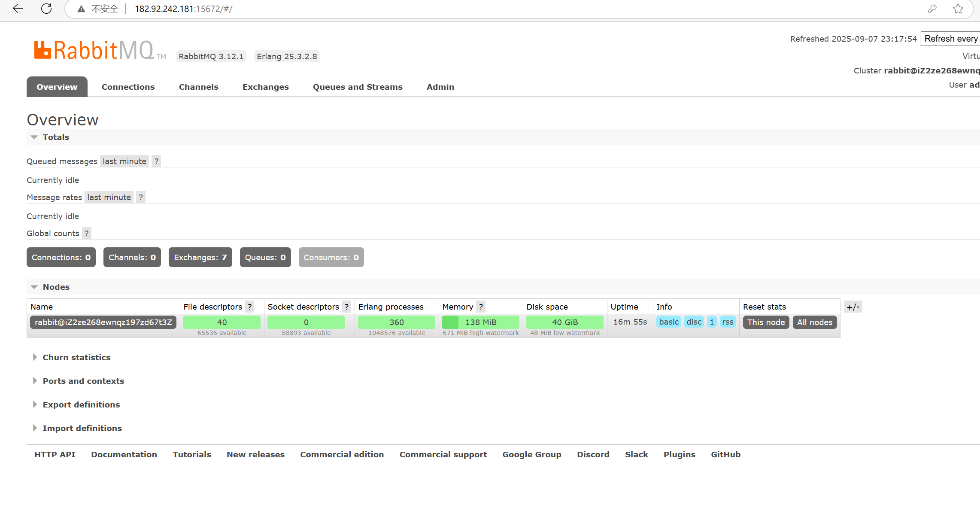Open help for Queued messages
This screenshot has width=980, height=529.
(x=156, y=161)
